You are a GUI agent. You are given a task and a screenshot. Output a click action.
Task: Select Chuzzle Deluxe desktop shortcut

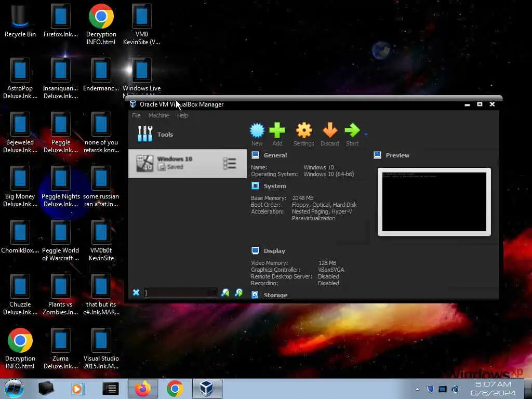tap(20, 295)
